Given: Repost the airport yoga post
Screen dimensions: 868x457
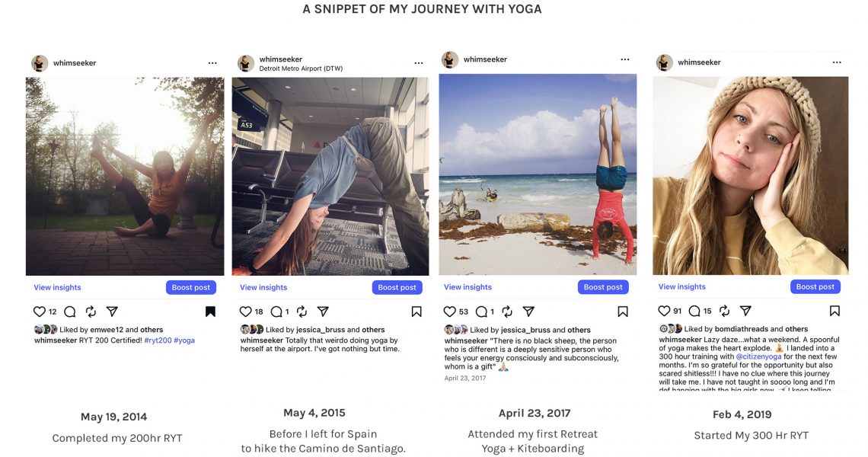Looking at the screenshot, I should [x=302, y=312].
